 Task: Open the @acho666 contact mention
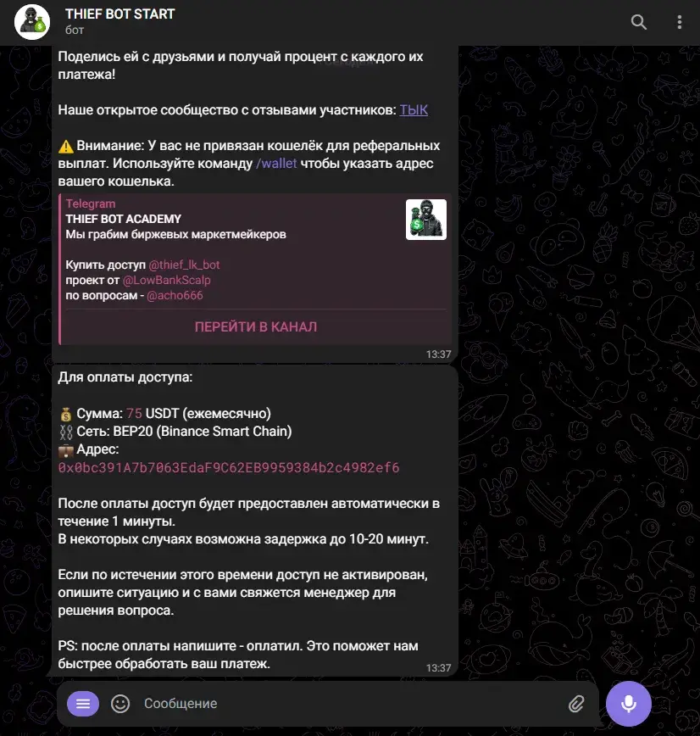175,296
